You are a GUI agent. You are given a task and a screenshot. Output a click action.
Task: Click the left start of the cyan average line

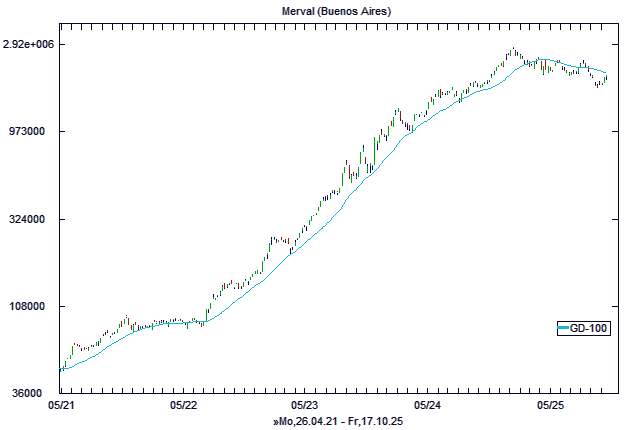pyautogui.click(x=61, y=371)
